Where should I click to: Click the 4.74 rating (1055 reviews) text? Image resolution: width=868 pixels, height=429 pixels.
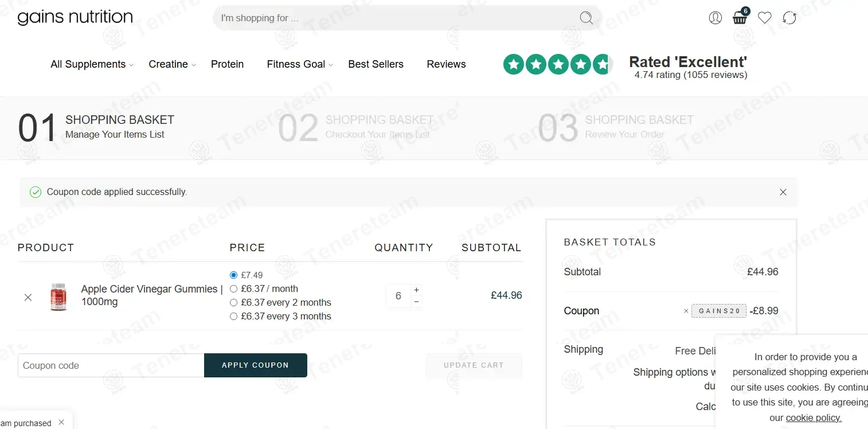(691, 75)
